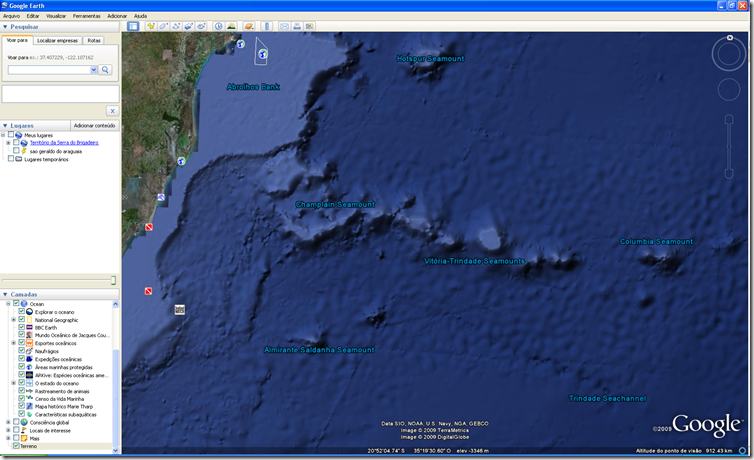Viewport: 754px width, 460px height.
Task: Click the Voar para tab
Action: point(17,40)
